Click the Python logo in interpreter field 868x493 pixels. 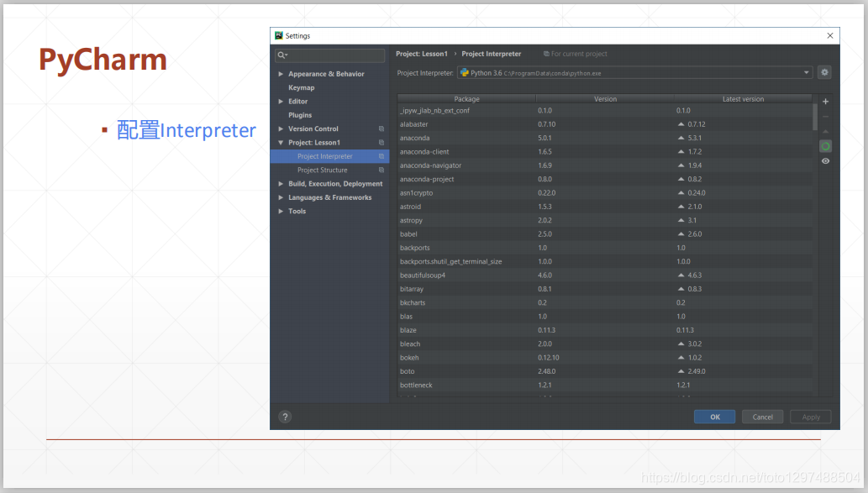(465, 73)
